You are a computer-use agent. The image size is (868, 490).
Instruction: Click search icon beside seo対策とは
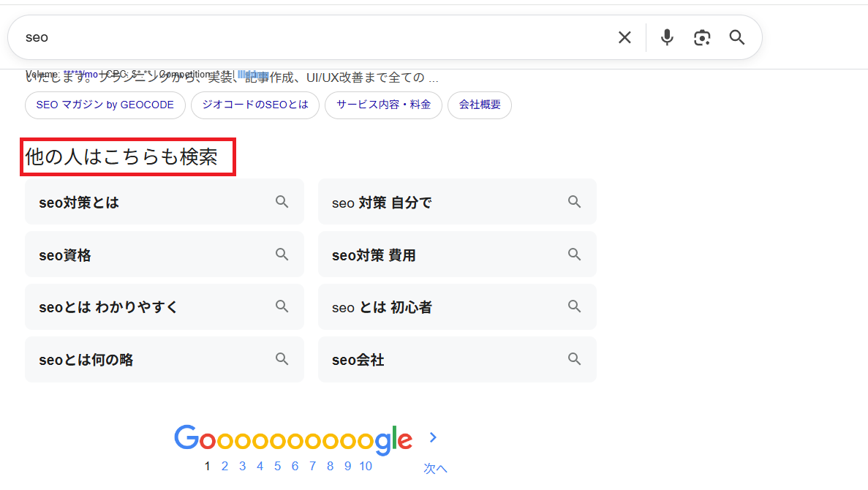click(x=282, y=202)
